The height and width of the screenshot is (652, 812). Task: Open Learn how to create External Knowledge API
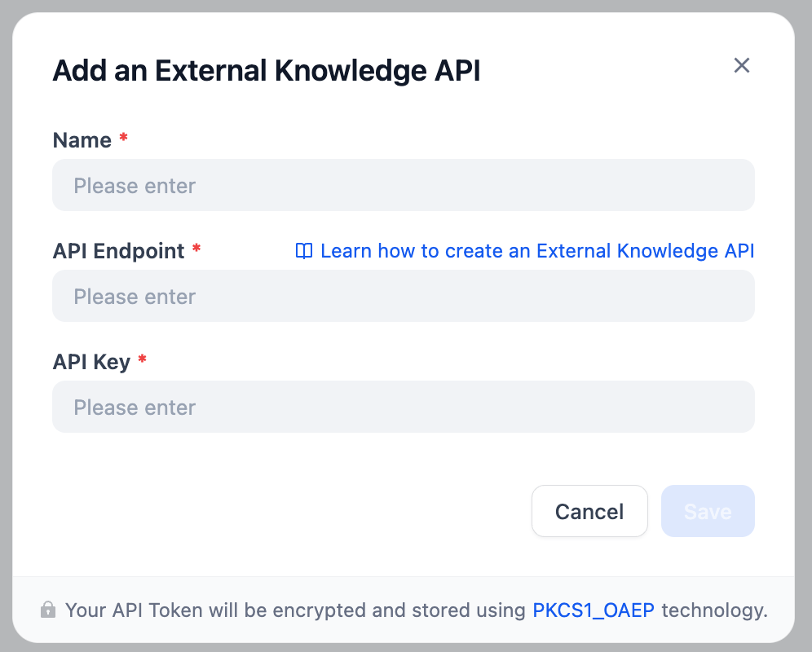point(536,251)
